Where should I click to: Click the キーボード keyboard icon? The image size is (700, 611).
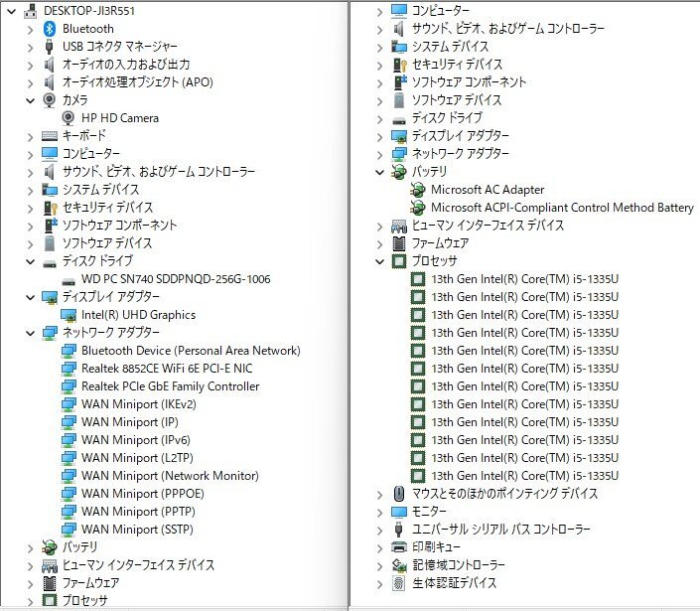click(x=49, y=136)
